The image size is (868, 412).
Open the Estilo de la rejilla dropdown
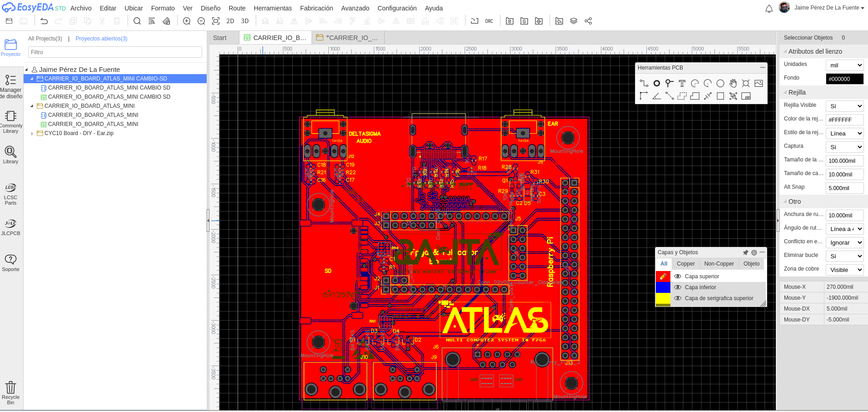pos(844,133)
